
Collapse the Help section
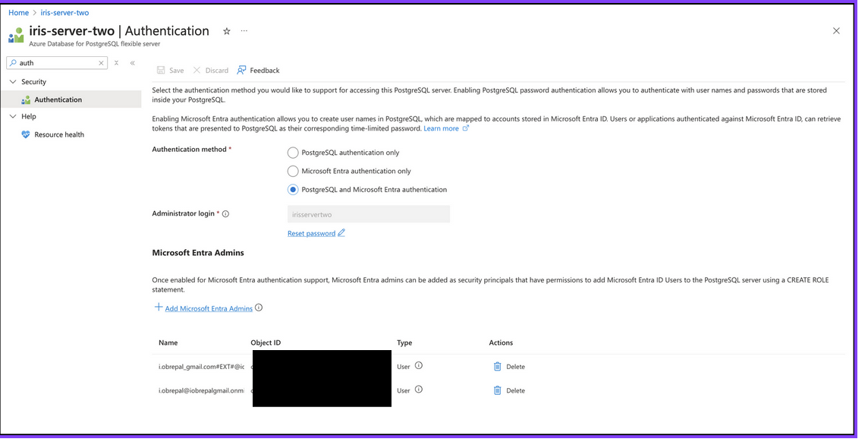12,116
